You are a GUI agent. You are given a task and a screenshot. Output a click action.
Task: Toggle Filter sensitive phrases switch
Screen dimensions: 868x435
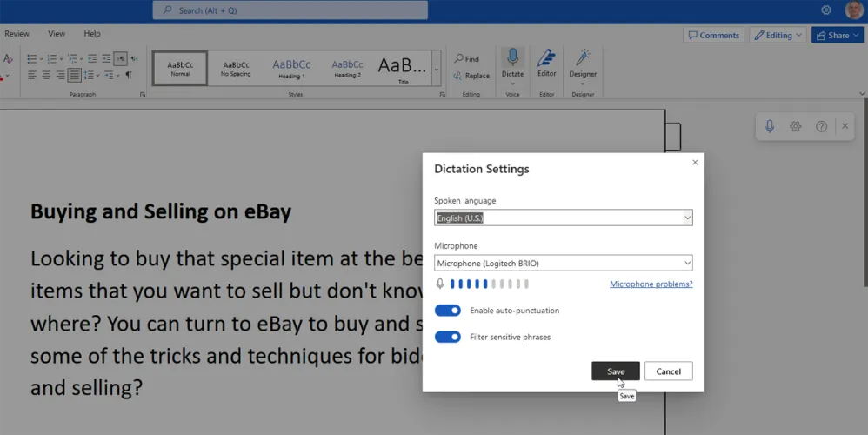point(448,337)
